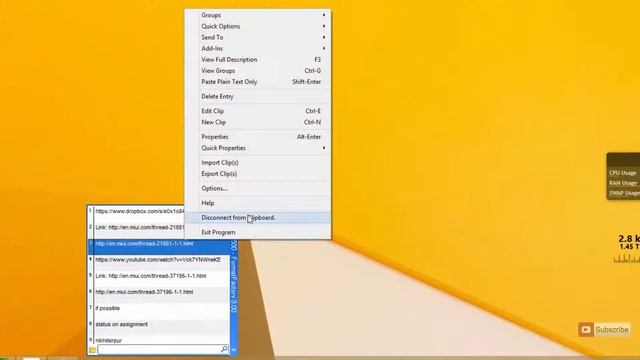The image size is (640, 360).
Task: Select the 'nikhilsirpur' clip
Action: click(x=159, y=340)
